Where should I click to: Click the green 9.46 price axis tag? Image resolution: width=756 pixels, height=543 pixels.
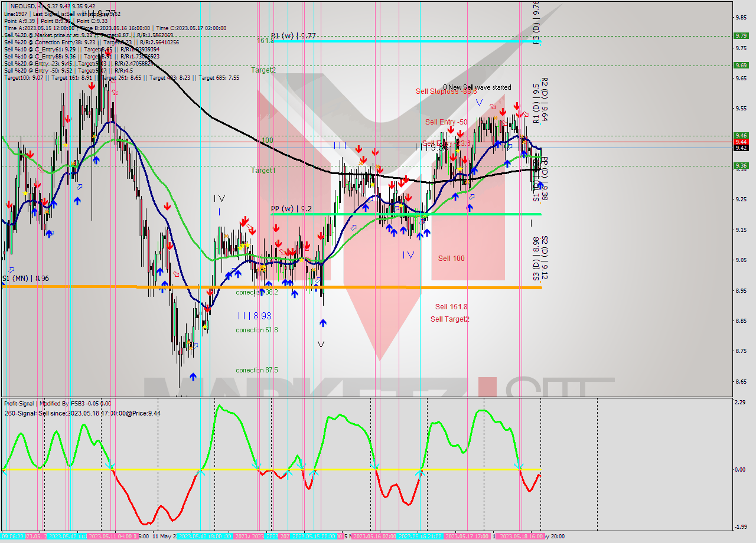click(741, 135)
